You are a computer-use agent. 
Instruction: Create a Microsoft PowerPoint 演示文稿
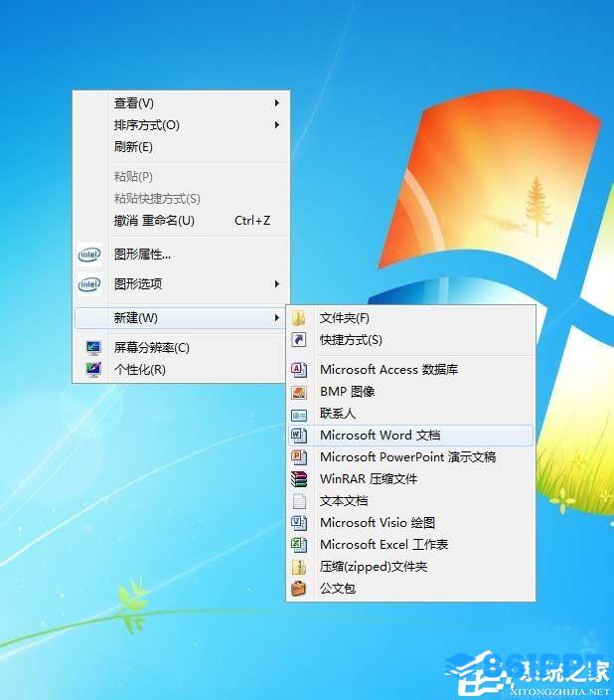[410, 456]
